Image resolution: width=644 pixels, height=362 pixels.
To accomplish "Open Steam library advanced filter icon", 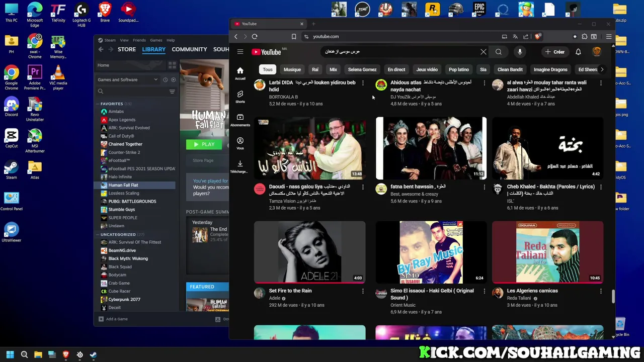I will [172, 92].
